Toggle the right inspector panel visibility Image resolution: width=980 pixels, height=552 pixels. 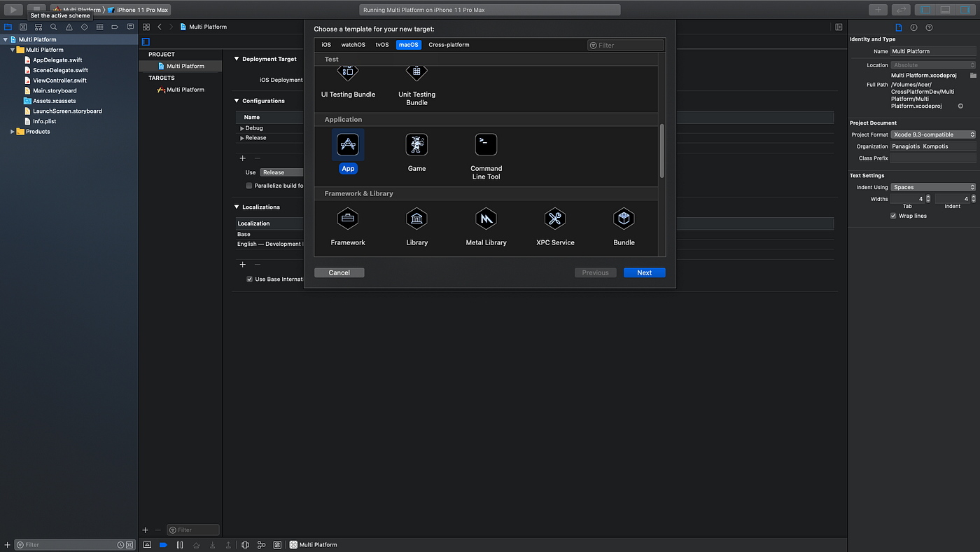(x=964, y=10)
